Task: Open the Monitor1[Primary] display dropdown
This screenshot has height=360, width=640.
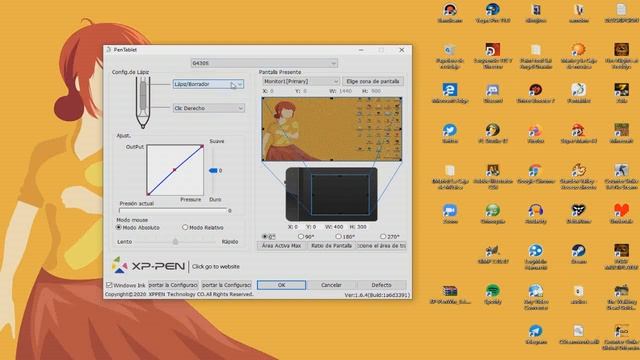Action: tap(301, 81)
